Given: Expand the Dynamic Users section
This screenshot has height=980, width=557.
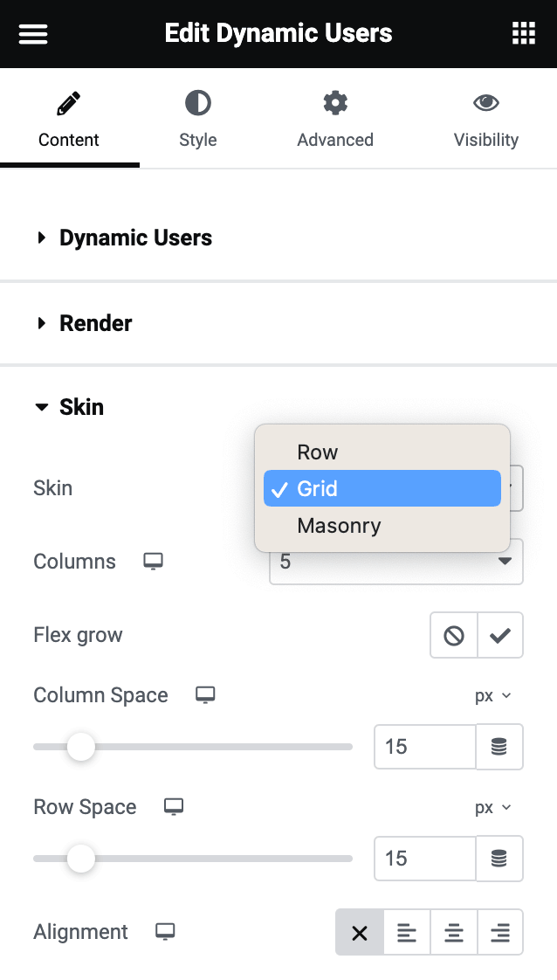Looking at the screenshot, I should (x=134, y=238).
